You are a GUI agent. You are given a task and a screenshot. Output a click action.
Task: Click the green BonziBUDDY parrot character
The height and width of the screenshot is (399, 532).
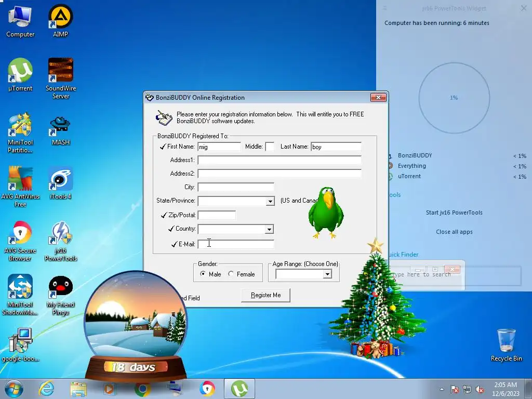click(x=326, y=212)
